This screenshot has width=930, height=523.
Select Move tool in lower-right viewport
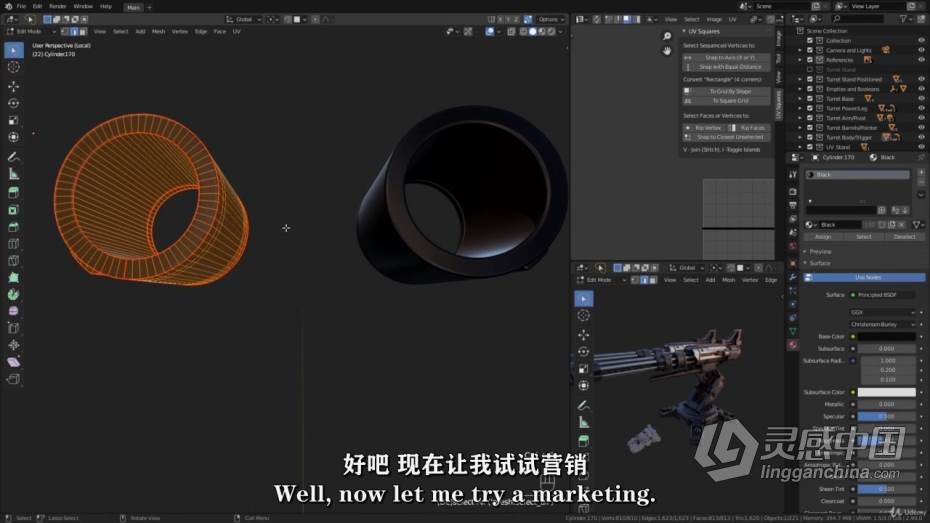point(584,334)
